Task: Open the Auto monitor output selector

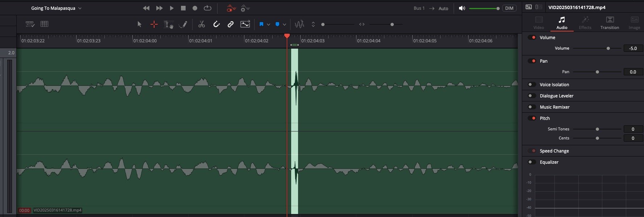Action: click(443, 8)
